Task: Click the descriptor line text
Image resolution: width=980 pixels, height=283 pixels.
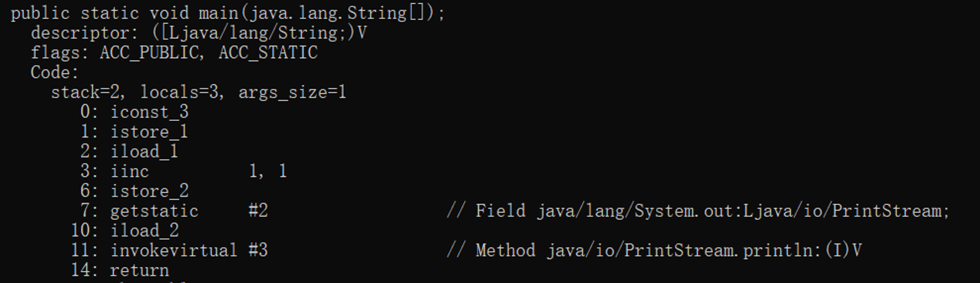Action: [199, 33]
